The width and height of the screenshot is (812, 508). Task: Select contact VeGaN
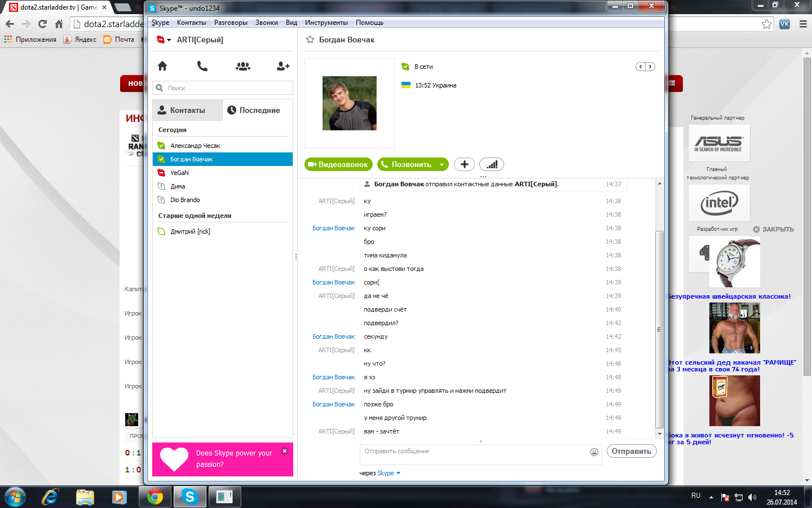click(x=223, y=173)
